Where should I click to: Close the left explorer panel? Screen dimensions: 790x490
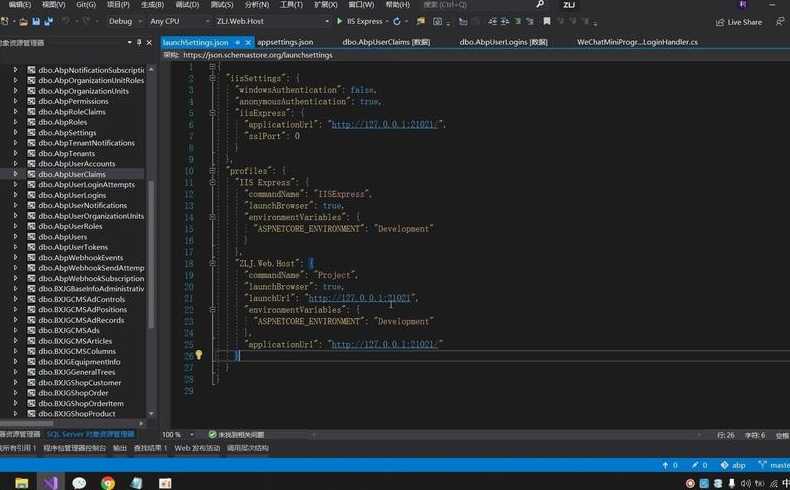click(149, 43)
